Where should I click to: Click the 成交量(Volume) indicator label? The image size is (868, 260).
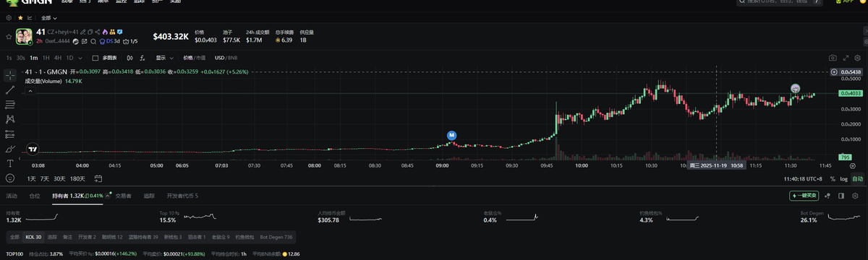pos(43,81)
